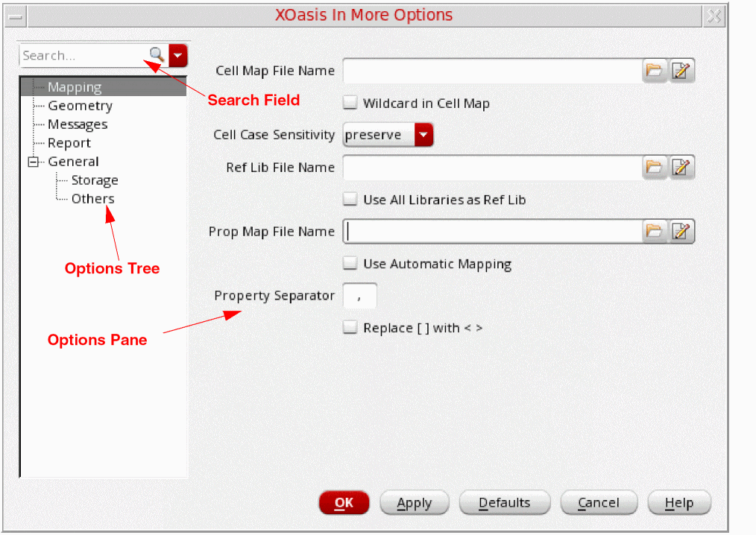The image size is (756, 535).
Task: Open Messages options in tree
Action: [77, 124]
